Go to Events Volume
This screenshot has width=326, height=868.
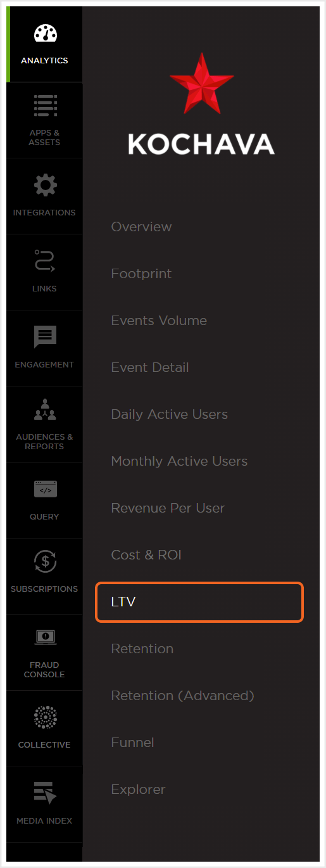tap(159, 321)
